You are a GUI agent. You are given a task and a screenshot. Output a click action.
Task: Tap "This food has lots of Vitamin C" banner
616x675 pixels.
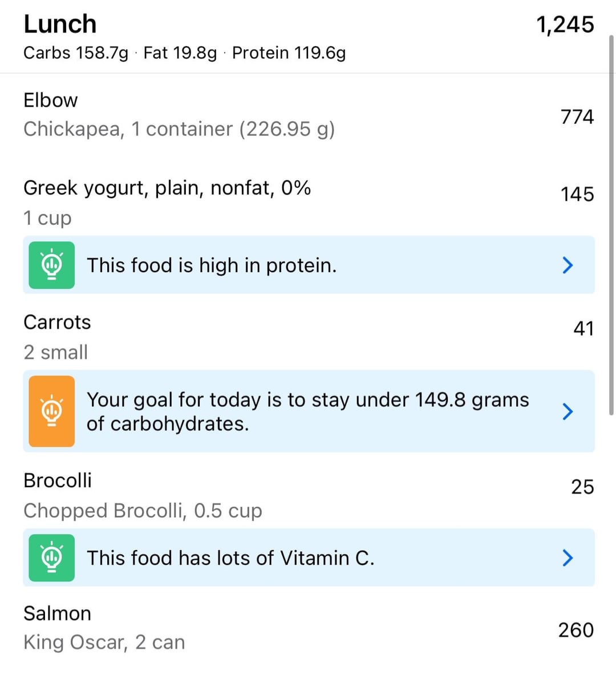tap(309, 557)
